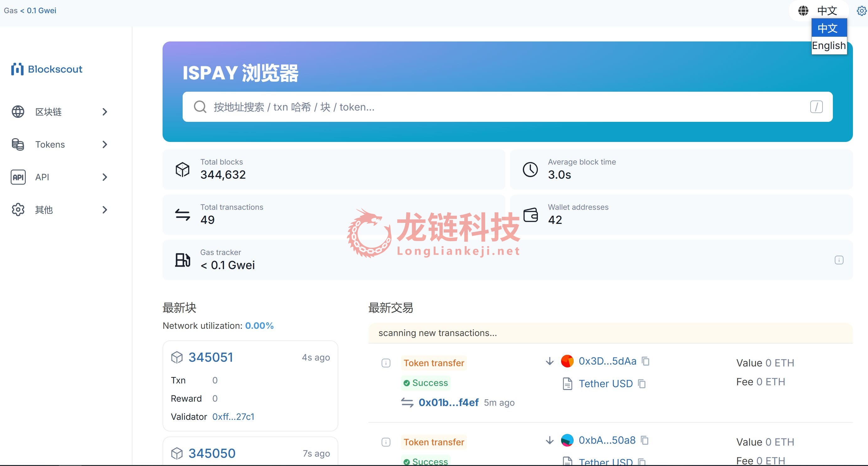This screenshot has height=466, width=868.
Task: Click cube icon beside block 345051
Action: (177, 357)
